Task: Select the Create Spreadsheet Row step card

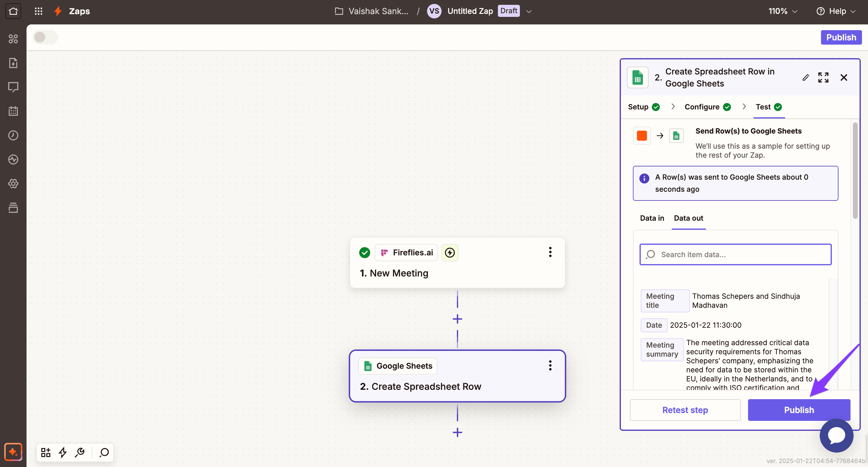Action: coord(457,376)
